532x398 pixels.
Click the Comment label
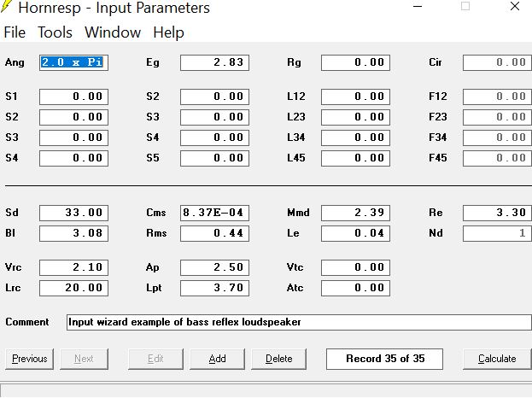pos(27,322)
